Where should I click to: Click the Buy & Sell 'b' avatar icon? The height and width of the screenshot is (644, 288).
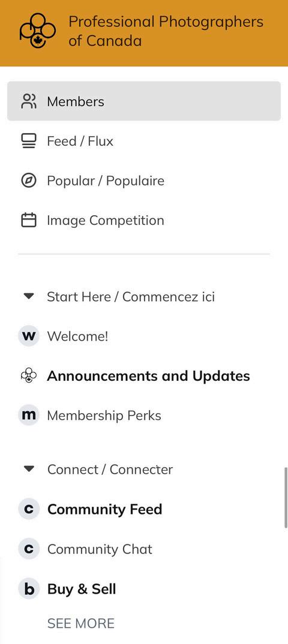click(x=29, y=589)
